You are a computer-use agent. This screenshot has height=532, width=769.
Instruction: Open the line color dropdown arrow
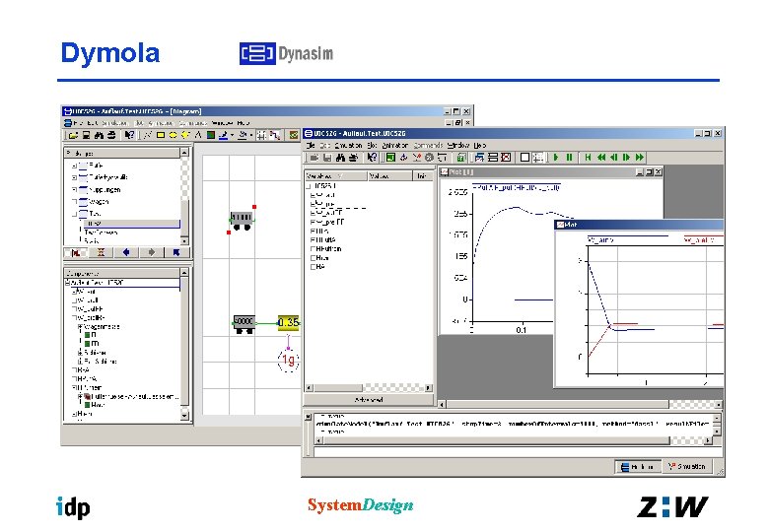232,135
